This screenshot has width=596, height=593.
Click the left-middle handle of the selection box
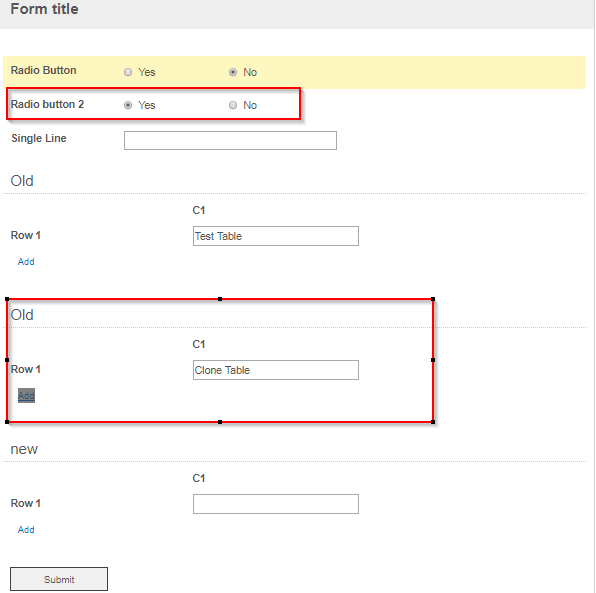(7, 360)
